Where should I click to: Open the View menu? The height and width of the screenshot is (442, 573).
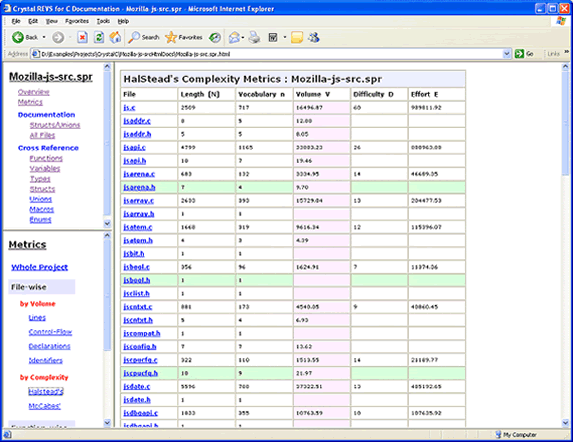(52, 21)
